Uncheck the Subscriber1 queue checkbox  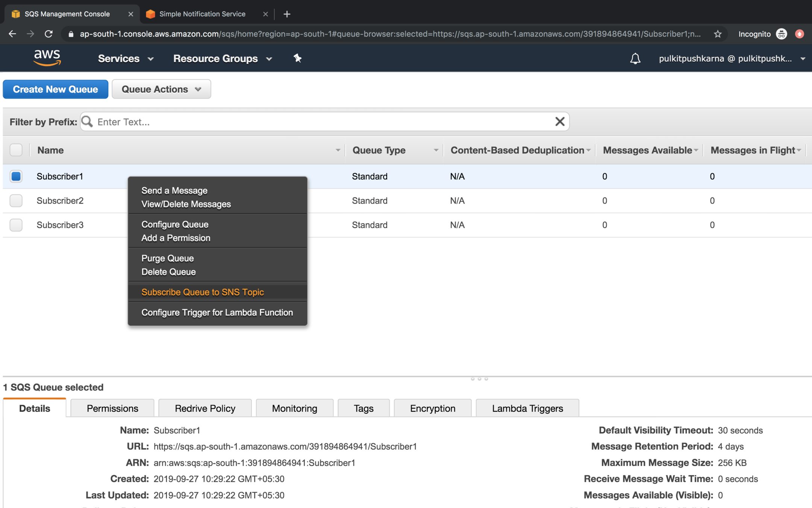pos(16,176)
